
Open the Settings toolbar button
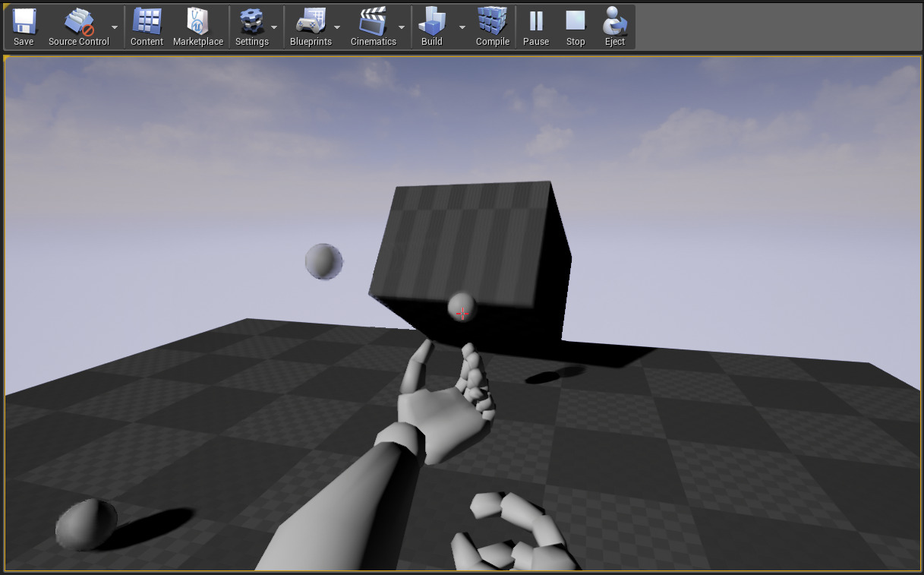point(251,27)
